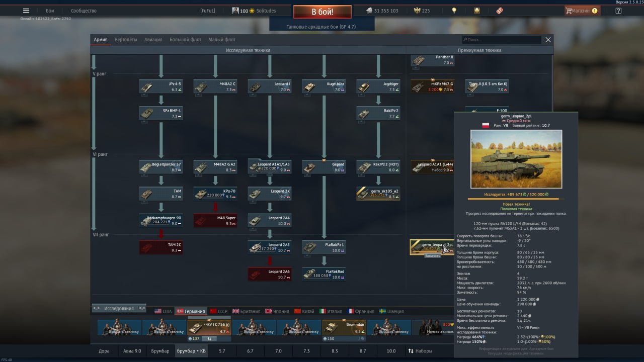Click the vehicle search field
This screenshot has height=362, width=644.
coord(502,40)
